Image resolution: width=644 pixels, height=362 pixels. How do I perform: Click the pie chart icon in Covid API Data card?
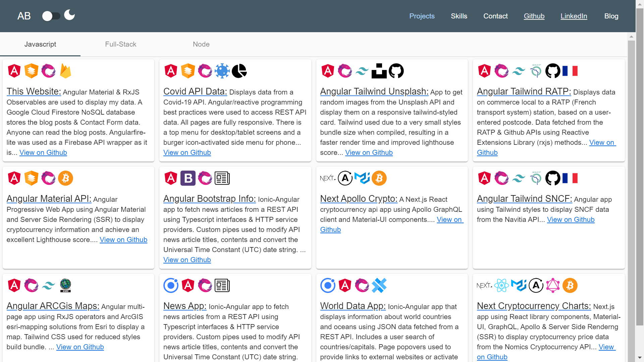point(239,71)
